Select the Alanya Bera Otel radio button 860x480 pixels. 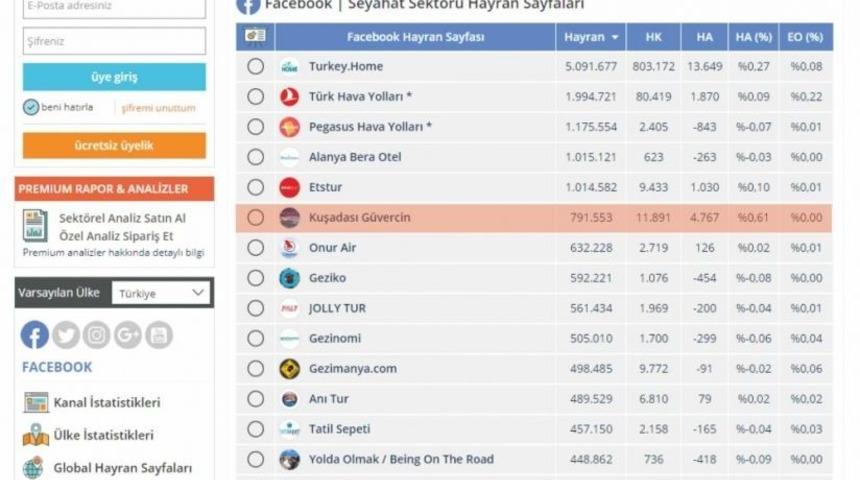(x=255, y=157)
